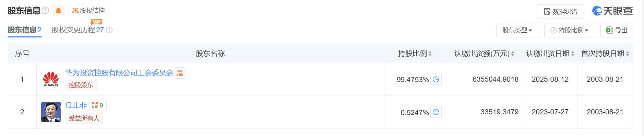Sort by 首次持股日期 column
This screenshot has height=136, width=644.
[628, 54]
